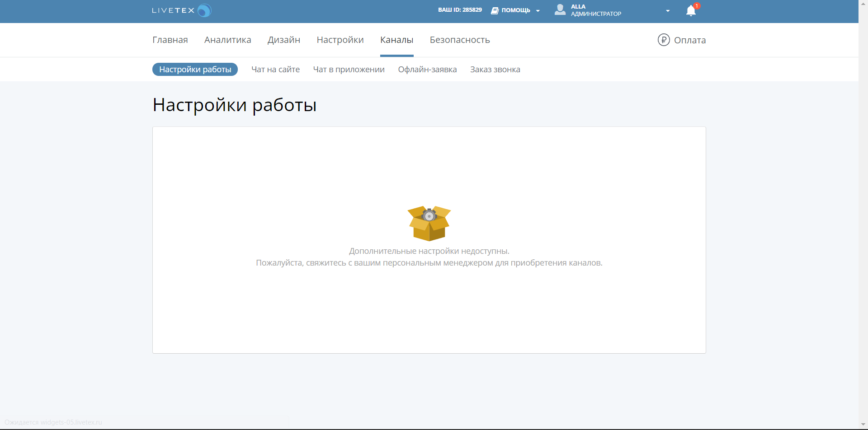This screenshot has width=868, height=430.
Task: Click the ВАШ ID: 285829 text
Action: (x=460, y=9)
